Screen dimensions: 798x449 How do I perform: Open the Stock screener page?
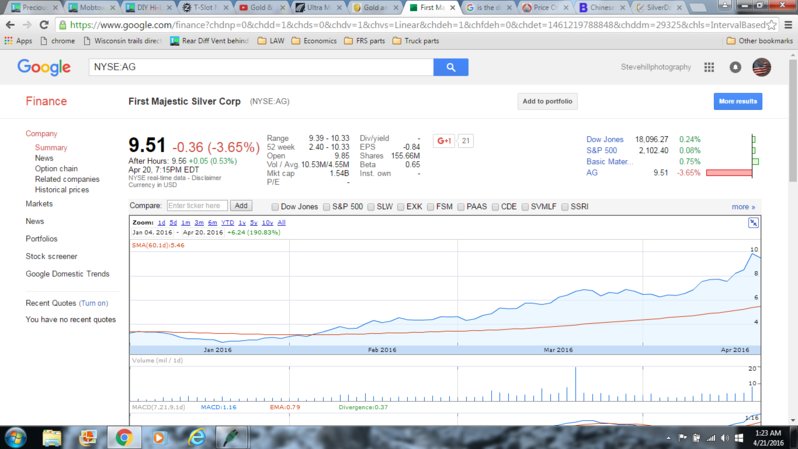pos(51,256)
